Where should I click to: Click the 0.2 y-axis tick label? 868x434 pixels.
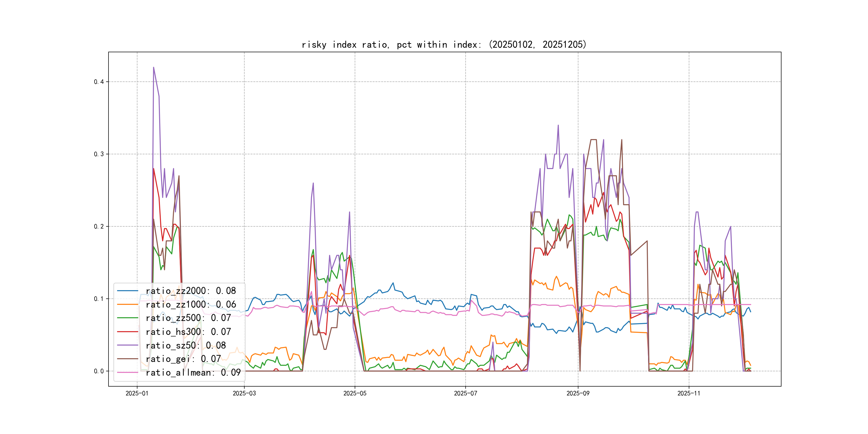click(x=99, y=226)
